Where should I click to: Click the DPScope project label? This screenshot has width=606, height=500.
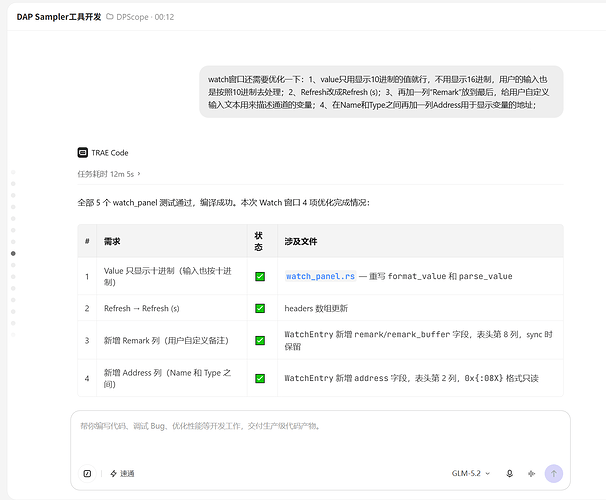pyautogui.click(x=132, y=17)
